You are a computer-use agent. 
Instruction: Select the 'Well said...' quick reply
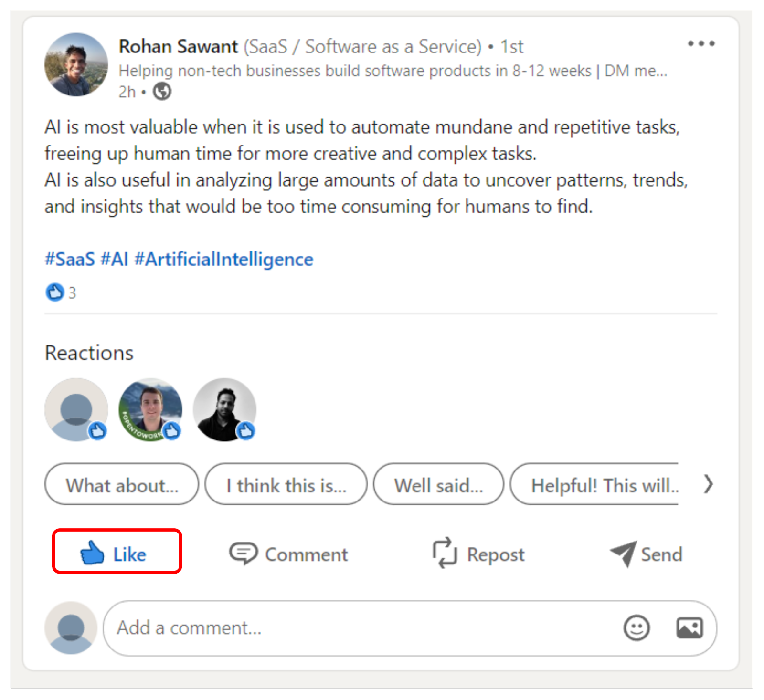tap(438, 485)
